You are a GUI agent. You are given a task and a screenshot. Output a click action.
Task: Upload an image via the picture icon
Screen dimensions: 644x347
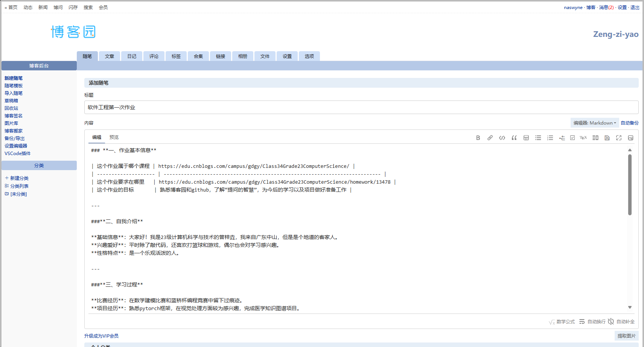click(631, 138)
